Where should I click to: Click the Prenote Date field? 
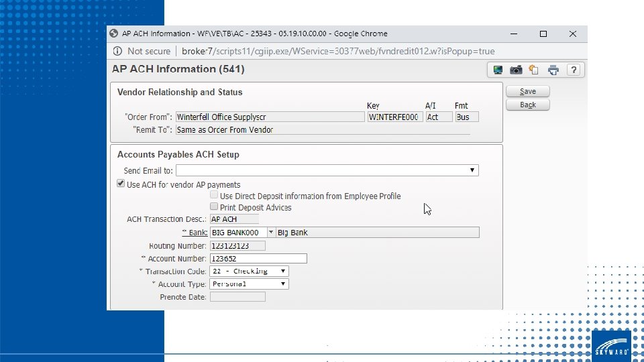pos(237,297)
